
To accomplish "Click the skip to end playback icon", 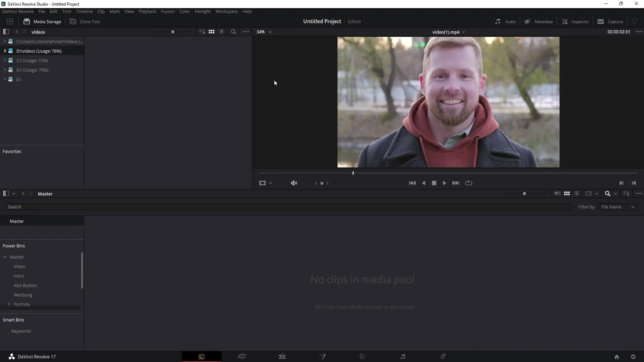I will [455, 183].
